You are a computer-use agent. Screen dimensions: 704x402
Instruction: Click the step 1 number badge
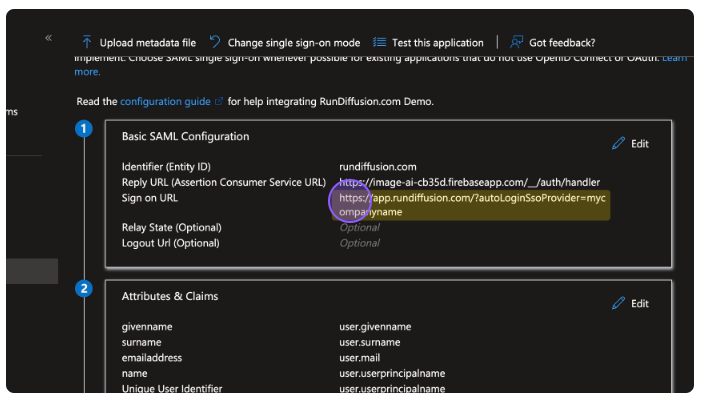coord(85,129)
